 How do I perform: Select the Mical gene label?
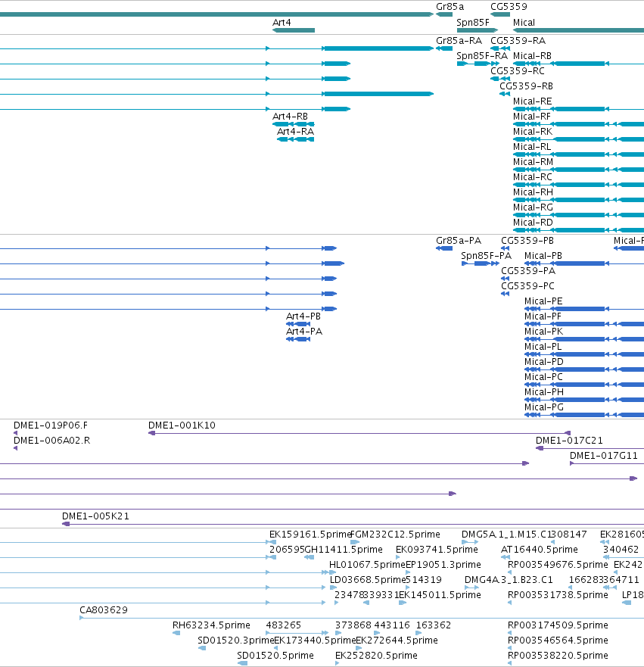click(x=524, y=23)
